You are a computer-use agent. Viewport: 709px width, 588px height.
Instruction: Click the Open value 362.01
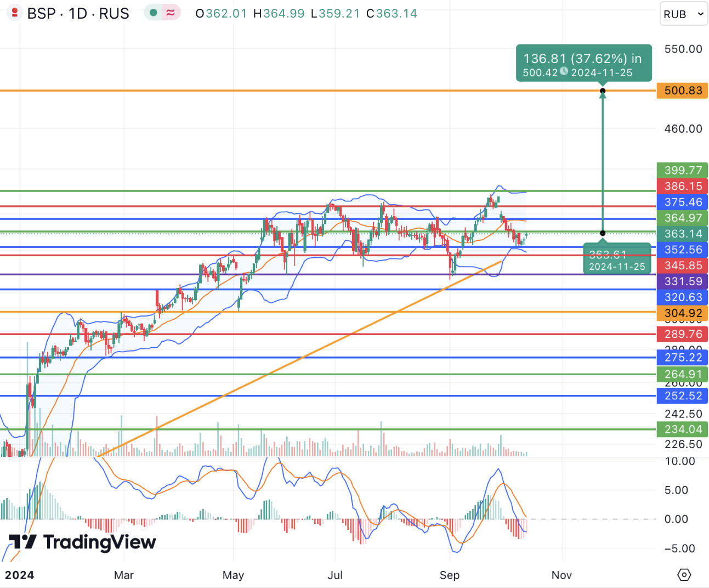point(226,14)
